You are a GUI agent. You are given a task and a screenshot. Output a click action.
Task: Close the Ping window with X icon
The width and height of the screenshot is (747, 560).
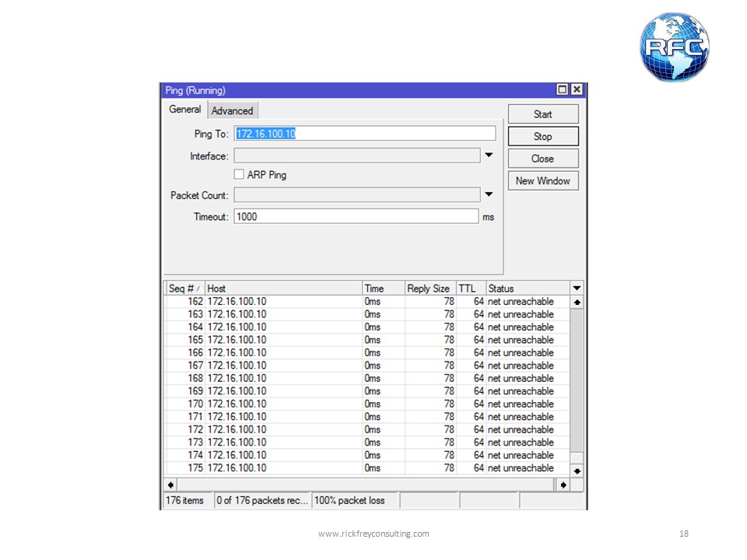577,89
